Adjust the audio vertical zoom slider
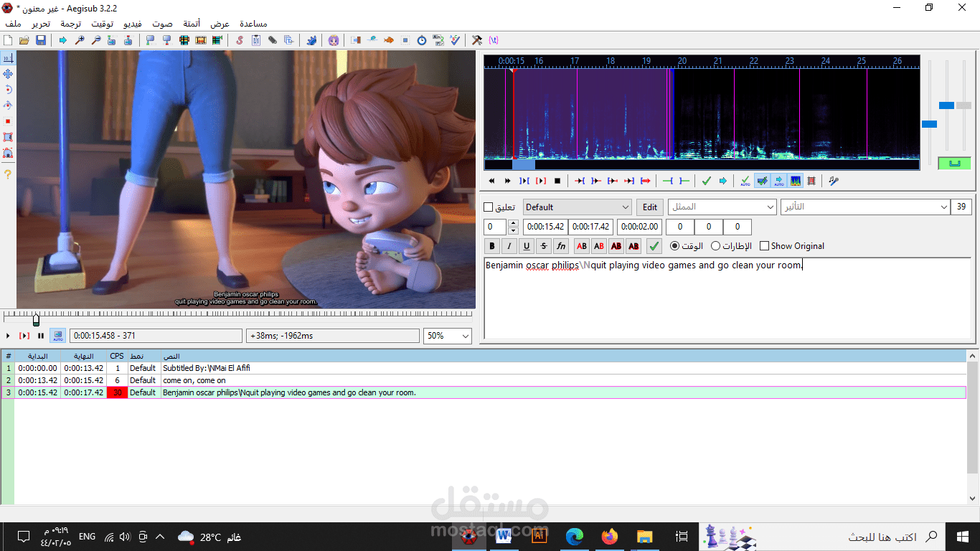Screen dimensions: 980x551 tap(947, 105)
